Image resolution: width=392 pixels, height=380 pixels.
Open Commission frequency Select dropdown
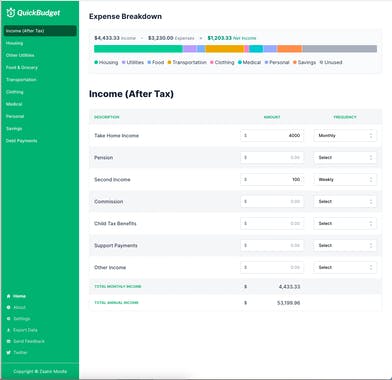pos(345,202)
